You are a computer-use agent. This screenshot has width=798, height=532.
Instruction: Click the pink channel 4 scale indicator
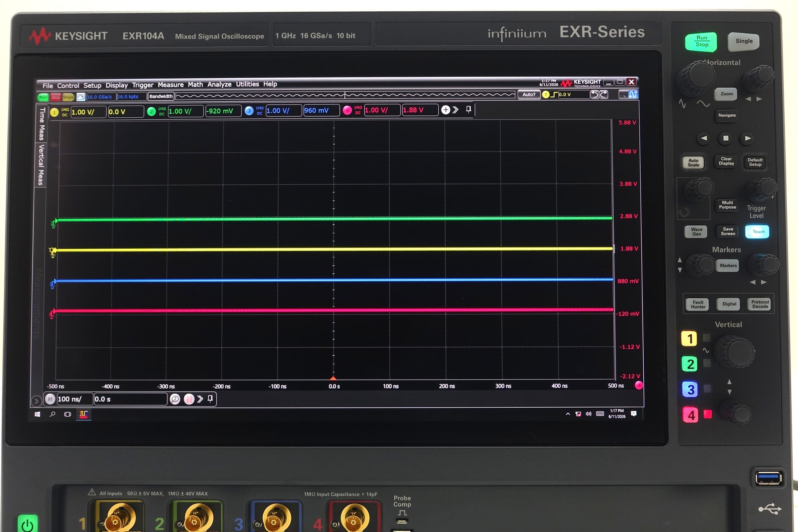(x=639, y=385)
